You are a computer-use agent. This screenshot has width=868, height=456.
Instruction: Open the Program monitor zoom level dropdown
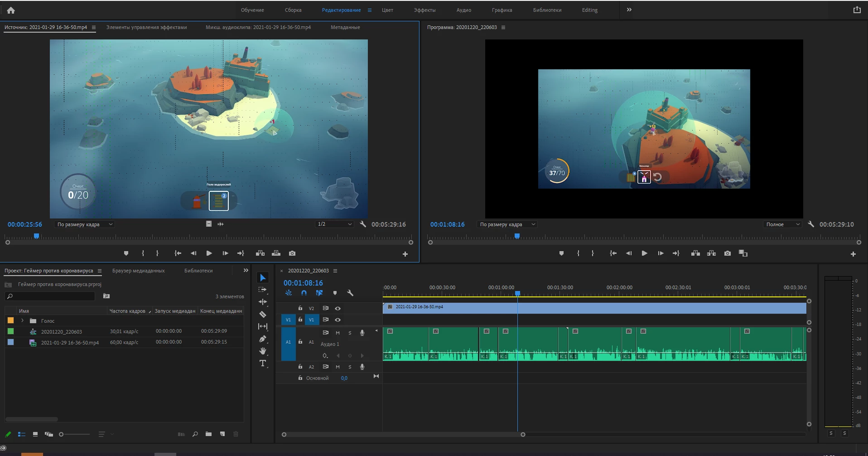coord(507,224)
